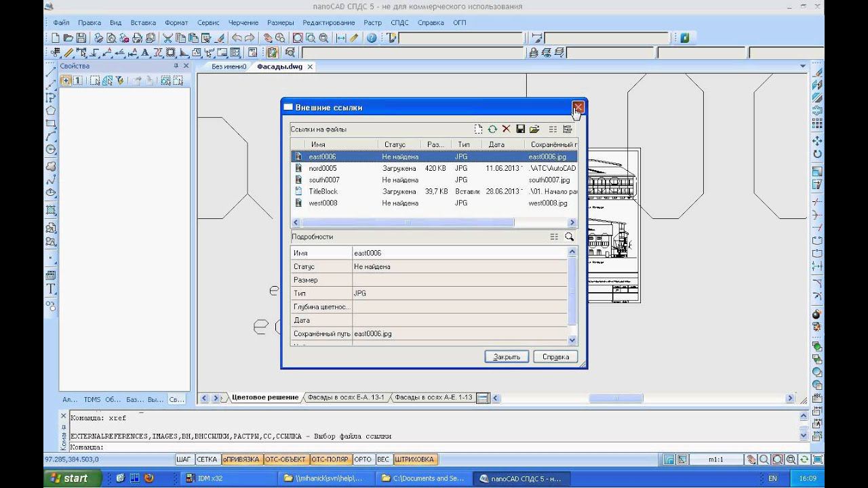Open the m1:1 scale dropdown
This screenshot has width=868, height=488.
(x=715, y=460)
